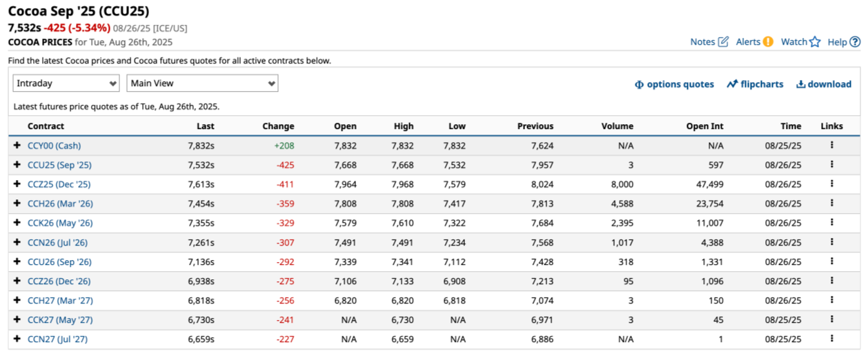Open the flipcharts link
The image size is (868, 358).
(755, 84)
